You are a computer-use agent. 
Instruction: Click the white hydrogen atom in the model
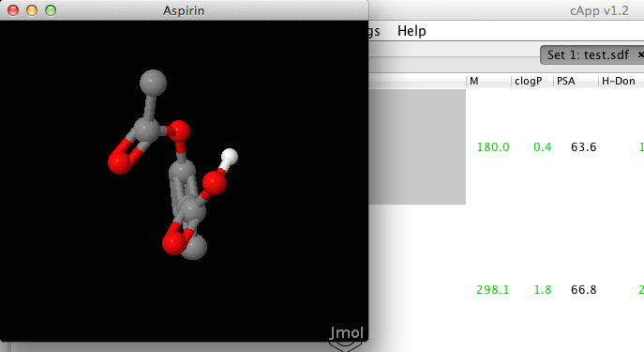[230, 157]
